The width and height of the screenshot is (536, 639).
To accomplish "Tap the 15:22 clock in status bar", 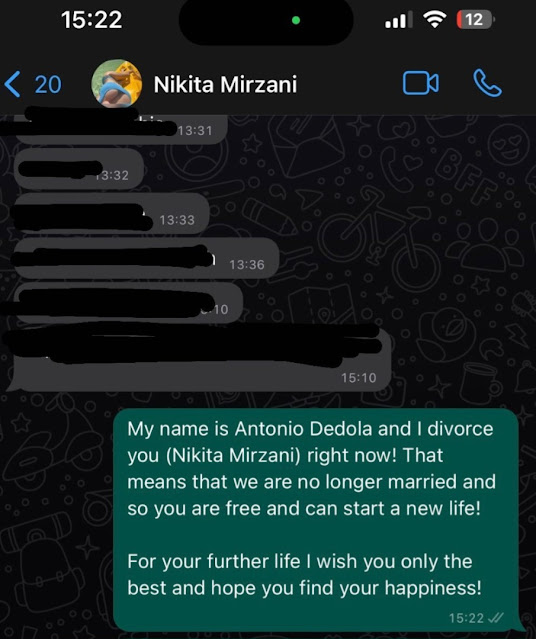I will pos(92,20).
